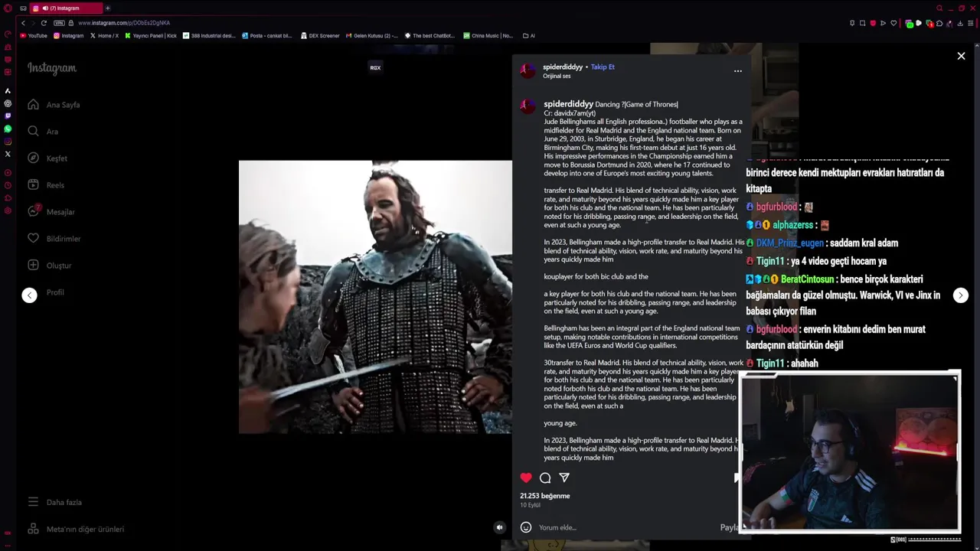Open ChatGPT in Opera sidebar
The height and width of the screenshot is (551, 980).
click(8, 103)
